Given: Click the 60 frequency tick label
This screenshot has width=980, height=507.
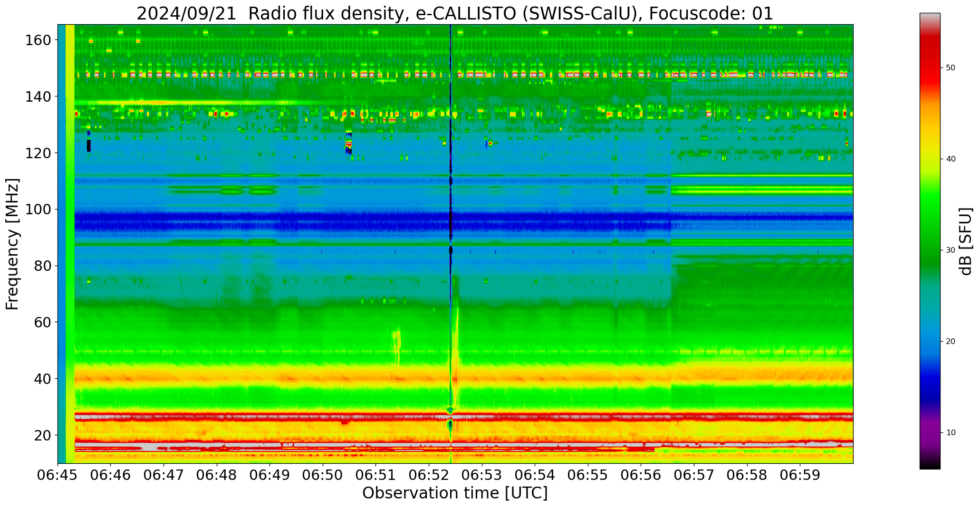Looking at the screenshot, I should coord(42,322).
